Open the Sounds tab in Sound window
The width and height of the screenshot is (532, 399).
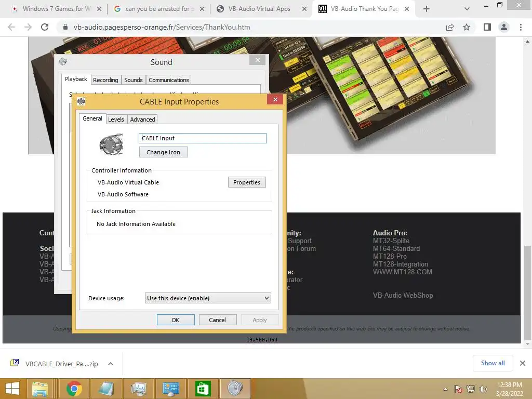(x=134, y=80)
